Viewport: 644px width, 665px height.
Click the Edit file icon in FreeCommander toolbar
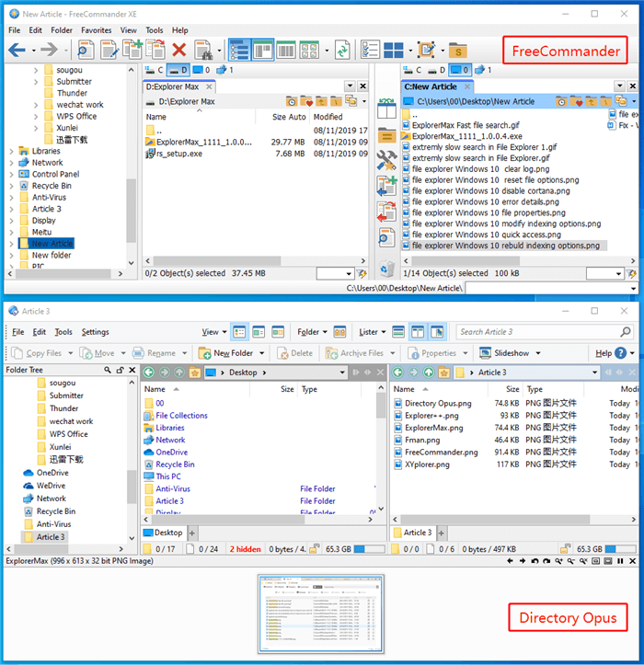109,50
